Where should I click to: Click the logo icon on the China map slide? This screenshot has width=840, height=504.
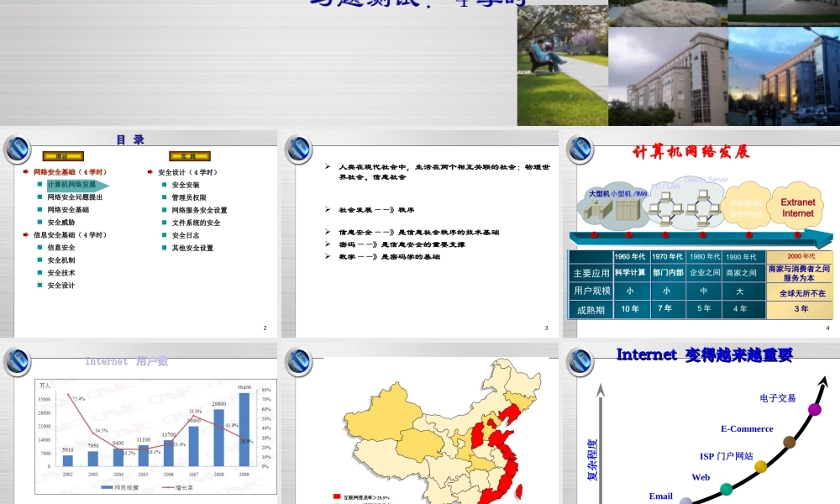tap(298, 360)
